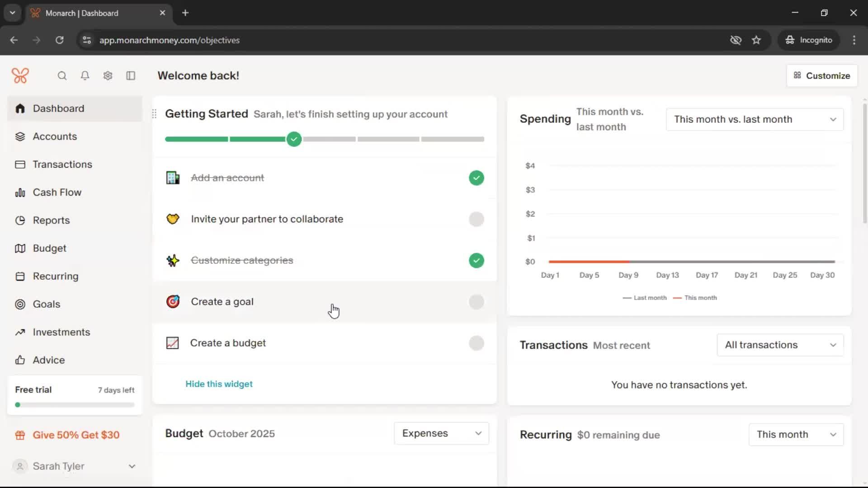868x488 pixels.
Task: Open notifications bell icon
Action: pos(85,76)
